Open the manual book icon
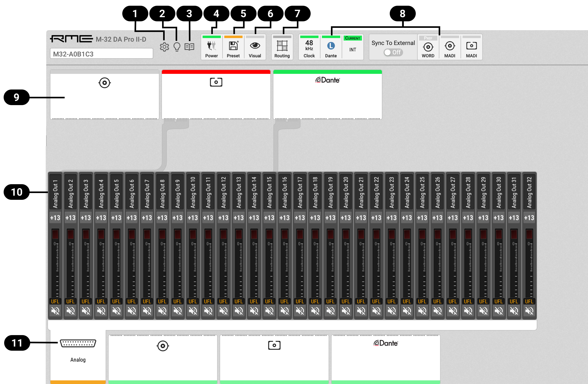This screenshot has height=384, width=588. point(189,47)
